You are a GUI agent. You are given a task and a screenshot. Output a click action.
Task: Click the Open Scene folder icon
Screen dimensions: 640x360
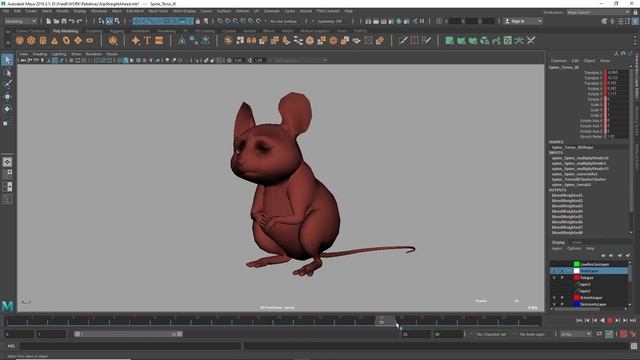[56, 21]
